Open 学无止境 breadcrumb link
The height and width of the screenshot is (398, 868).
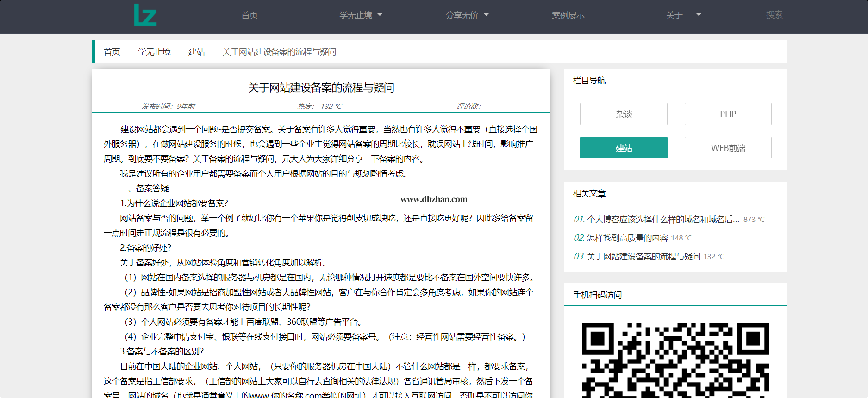pyautogui.click(x=154, y=52)
